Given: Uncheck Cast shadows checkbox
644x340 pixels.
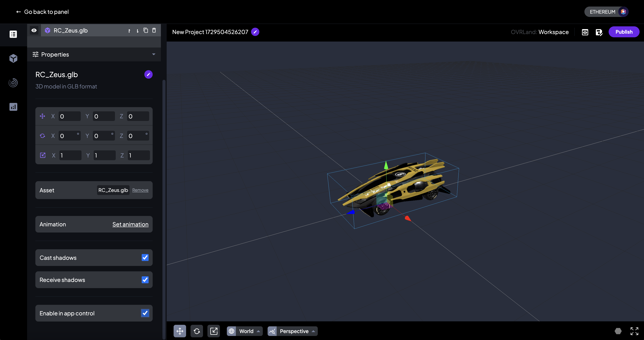Looking at the screenshot, I should [x=145, y=257].
